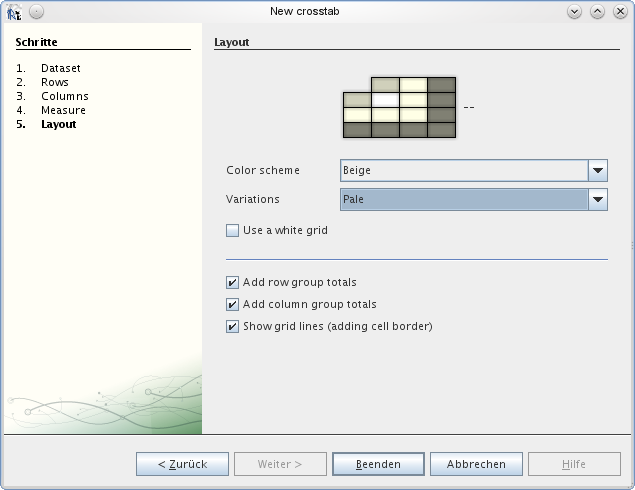Toggle Show grid lines checkbox
The height and width of the screenshot is (490, 635).
click(232, 326)
